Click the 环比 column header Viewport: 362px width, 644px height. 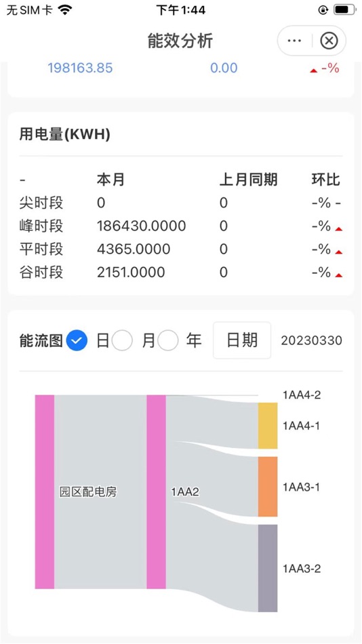point(326,180)
